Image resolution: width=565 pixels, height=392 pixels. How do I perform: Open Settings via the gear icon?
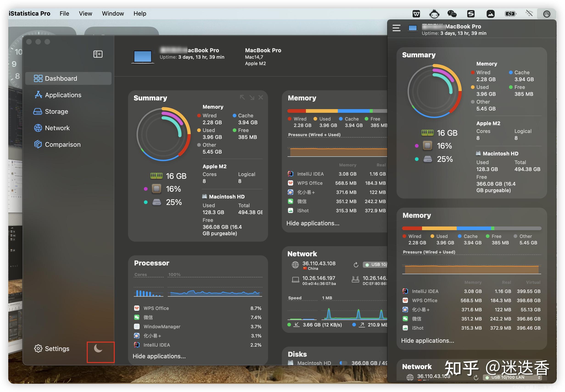[52, 348]
